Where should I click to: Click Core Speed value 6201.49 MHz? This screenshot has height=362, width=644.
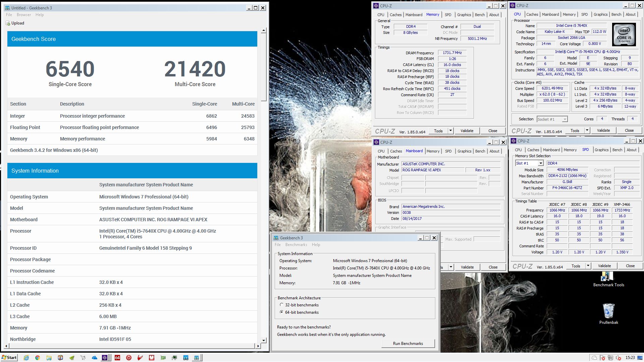pyautogui.click(x=552, y=88)
